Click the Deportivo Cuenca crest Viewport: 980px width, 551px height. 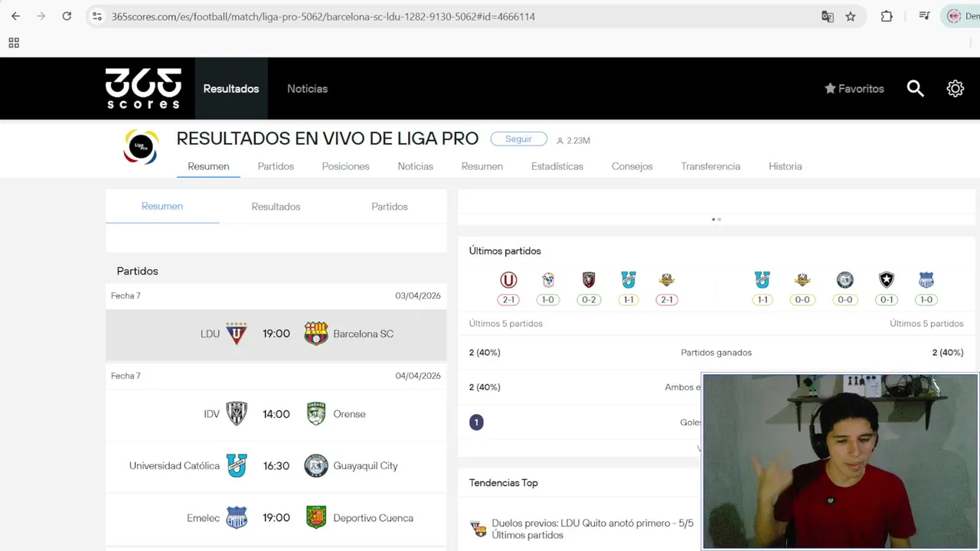(316, 518)
